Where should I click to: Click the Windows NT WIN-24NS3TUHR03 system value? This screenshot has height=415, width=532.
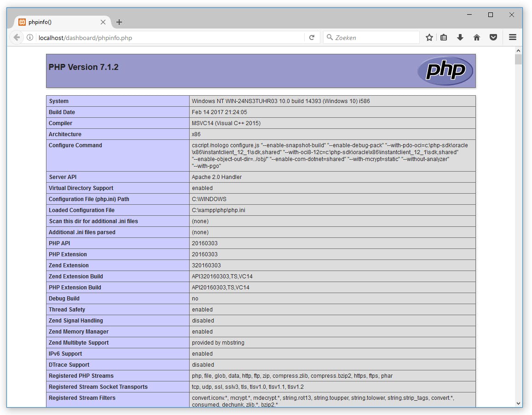(281, 101)
